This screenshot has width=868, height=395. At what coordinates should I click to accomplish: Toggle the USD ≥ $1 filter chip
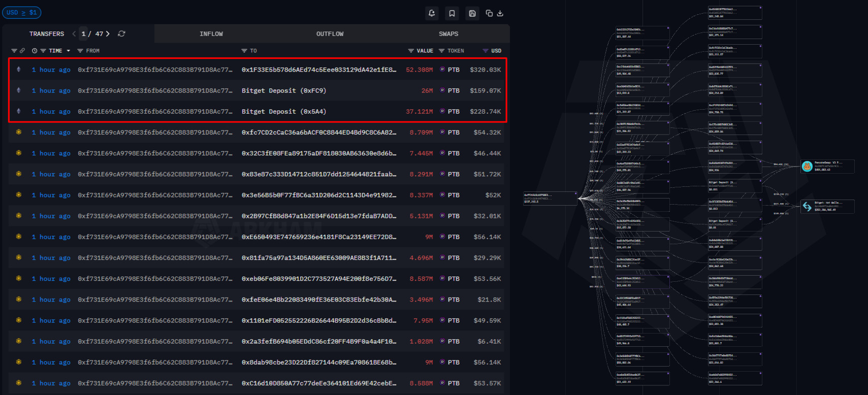point(21,13)
